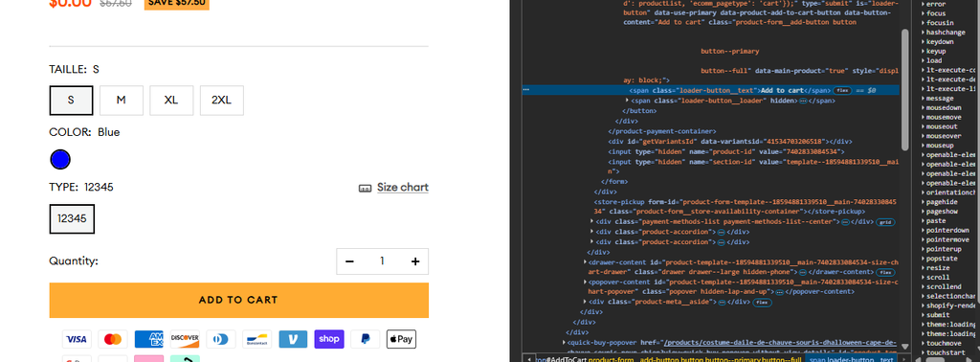Click the Visa payment icon
Viewport: 980px width, 362px height.
click(x=77, y=339)
